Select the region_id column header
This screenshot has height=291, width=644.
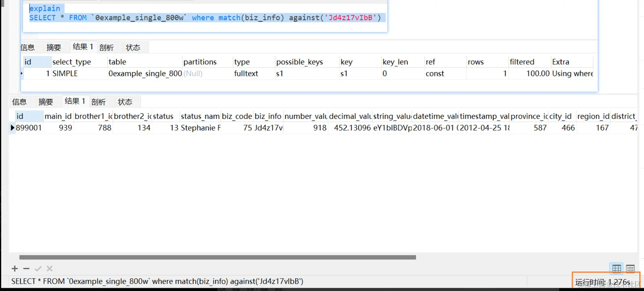593,116
